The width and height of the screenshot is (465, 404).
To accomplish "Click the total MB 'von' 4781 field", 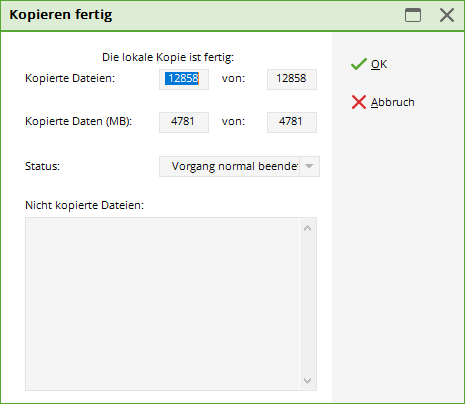I will coord(292,122).
